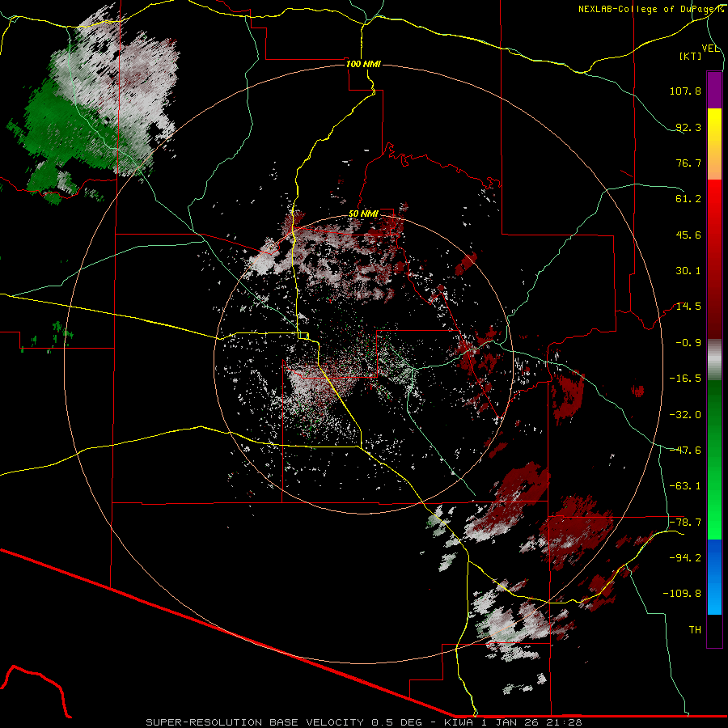This screenshot has height=728, width=728.
Task: Click the 61.2 value on the velocity scale
Action: tap(688, 199)
